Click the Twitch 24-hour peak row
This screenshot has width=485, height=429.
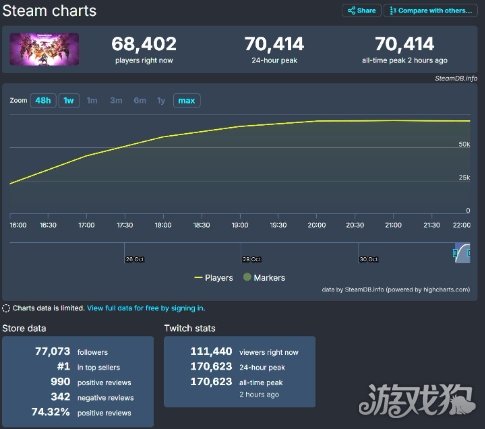tap(238, 367)
